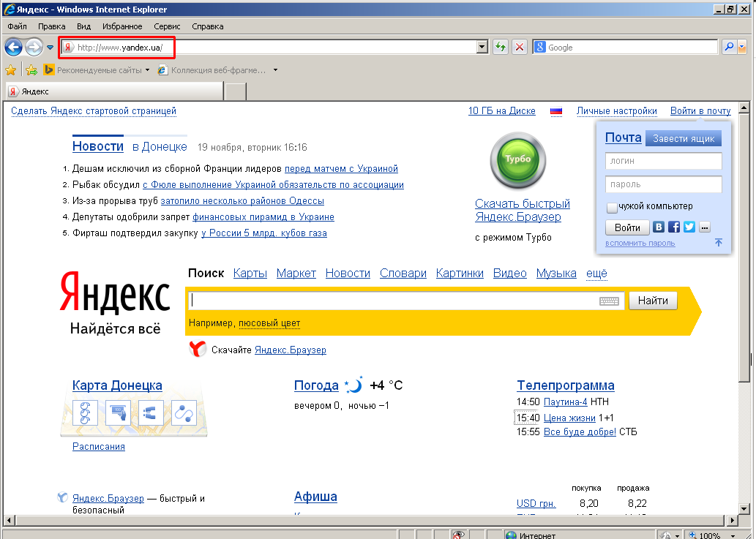Open the Маркет link
The height and width of the screenshot is (539, 756).
click(x=296, y=274)
